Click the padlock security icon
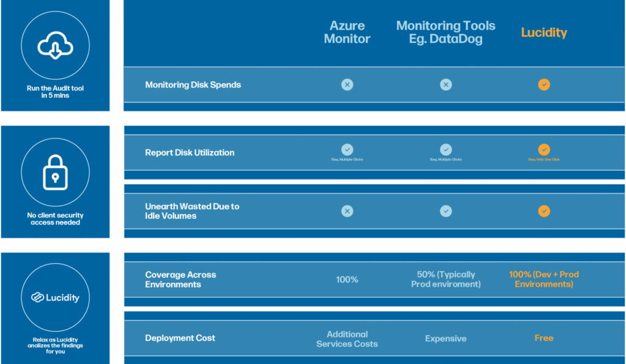Viewport: 626px width, 364px height. click(55, 173)
